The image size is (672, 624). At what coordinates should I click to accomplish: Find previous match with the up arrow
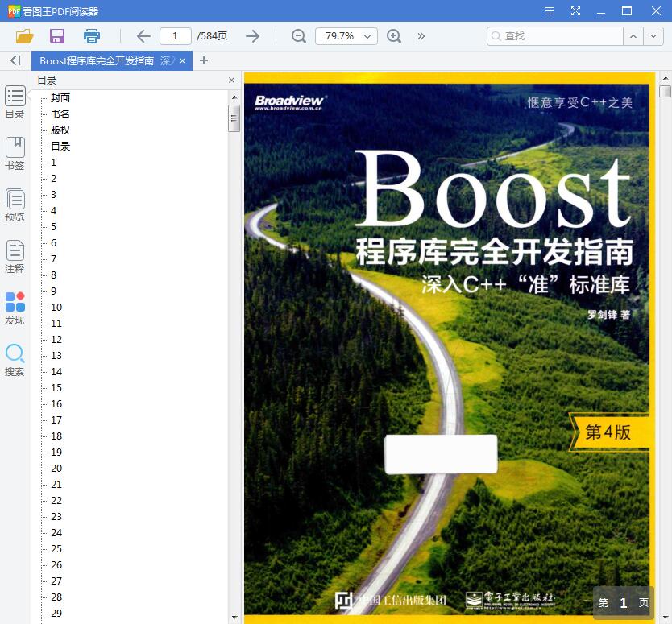click(x=633, y=36)
